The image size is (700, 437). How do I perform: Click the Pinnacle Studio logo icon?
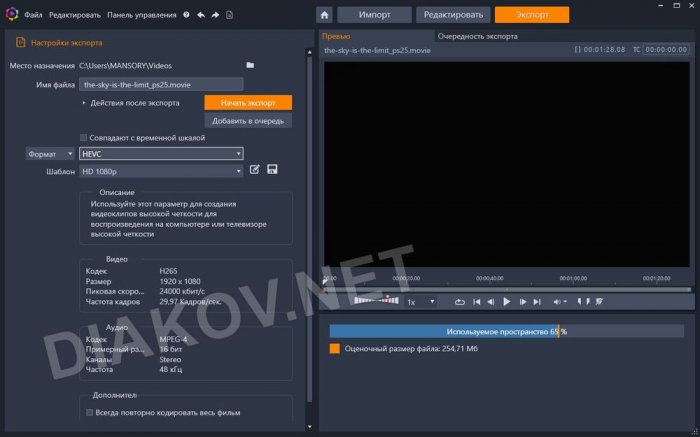(x=12, y=14)
